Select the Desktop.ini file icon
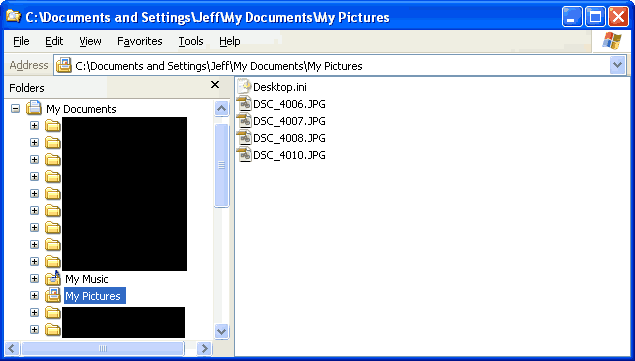Image resolution: width=635 pixels, height=361 pixels. (244, 86)
